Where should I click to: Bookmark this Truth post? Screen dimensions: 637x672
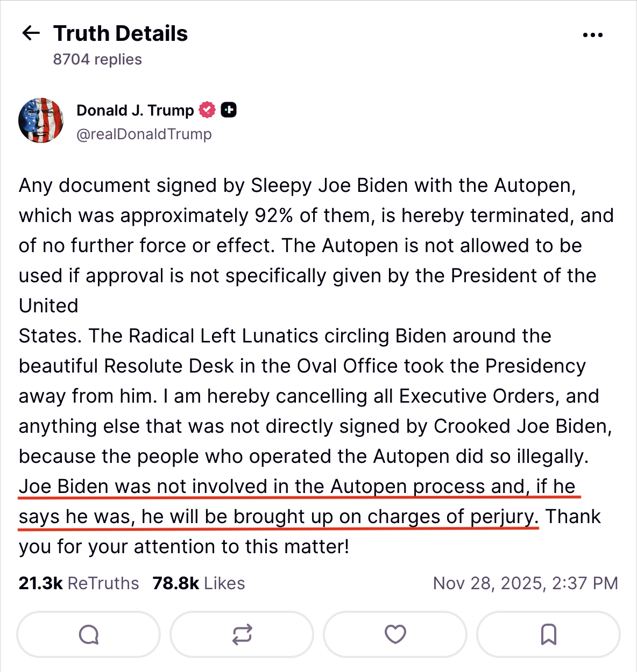pos(548,634)
